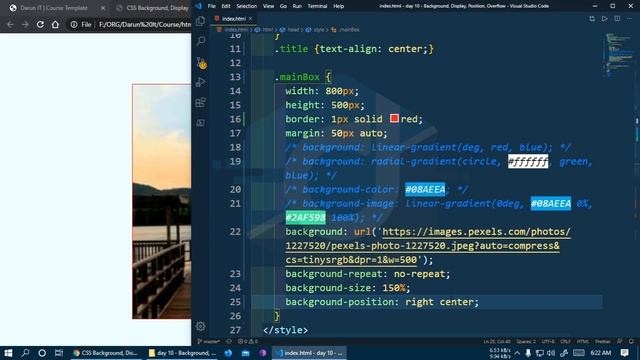The width and height of the screenshot is (640, 360).
Task: Open the File menu
Action: (211, 6)
